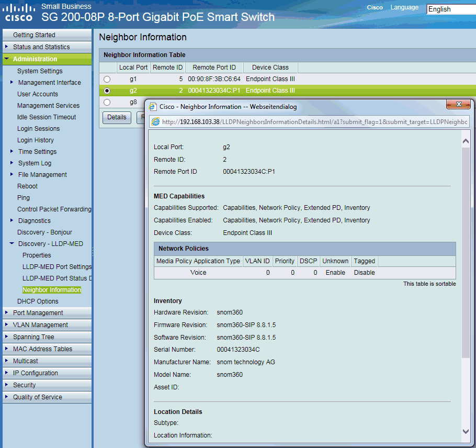This screenshot has width=476, height=448.
Task: Collapse the Administration section
Action: coord(7,59)
